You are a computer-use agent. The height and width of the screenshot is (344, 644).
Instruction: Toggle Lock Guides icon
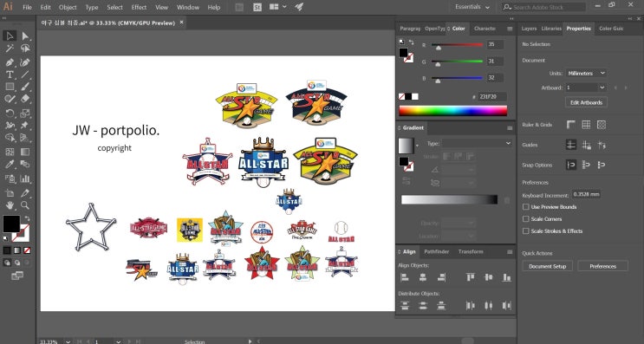pyautogui.click(x=586, y=145)
